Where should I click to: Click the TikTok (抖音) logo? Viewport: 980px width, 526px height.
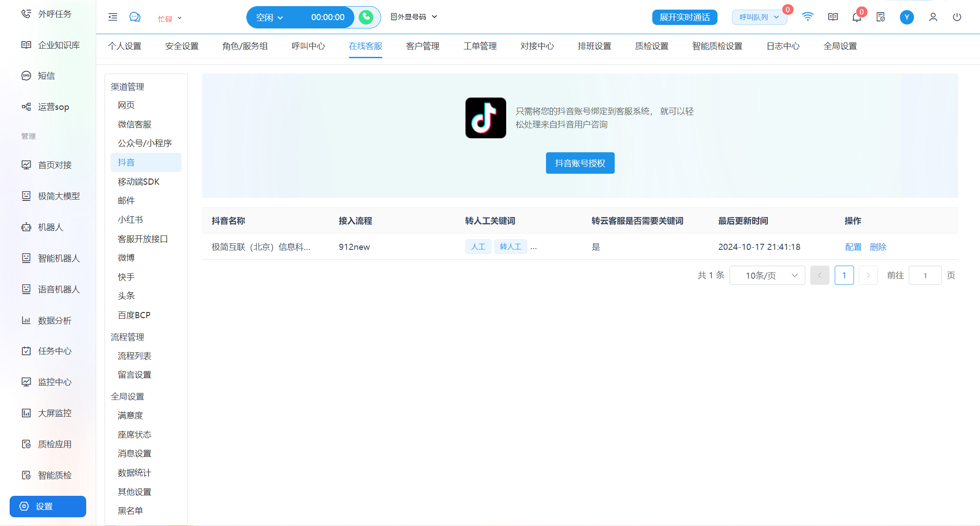tap(486, 118)
